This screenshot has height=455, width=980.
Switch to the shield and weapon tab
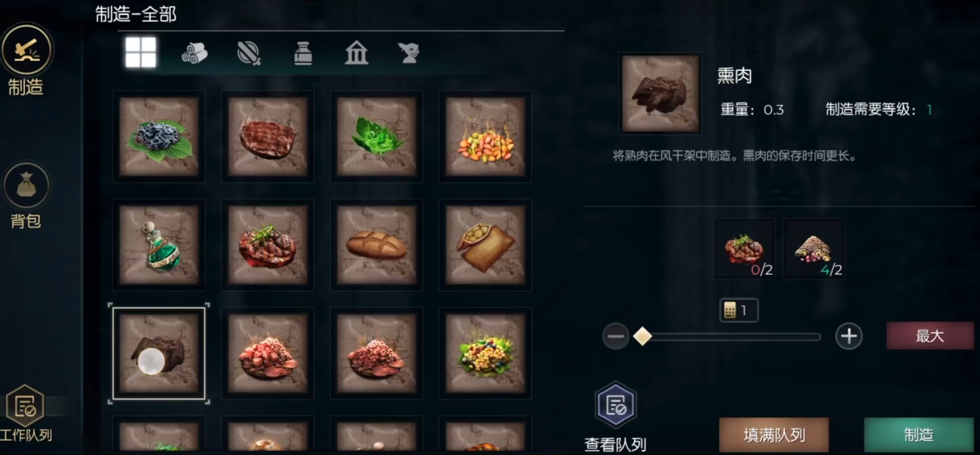click(249, 53)
